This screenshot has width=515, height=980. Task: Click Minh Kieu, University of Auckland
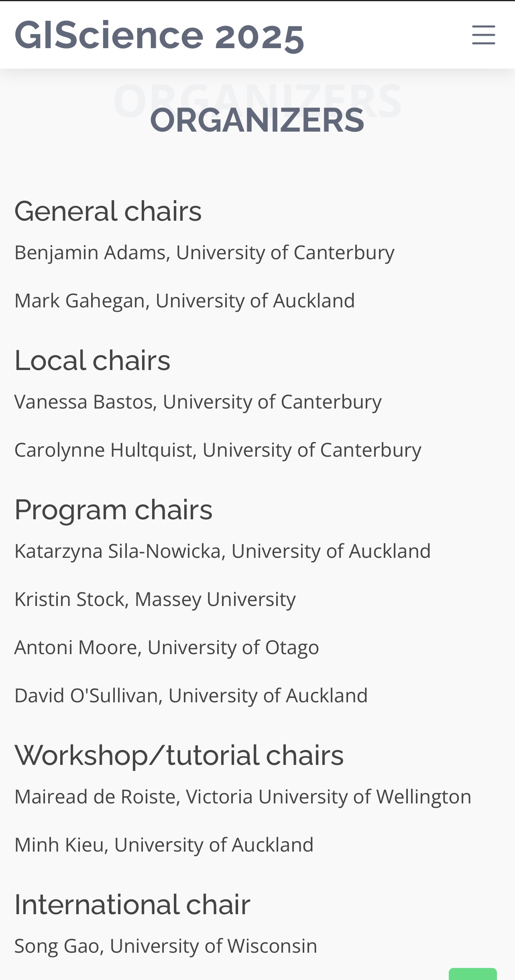tap(165, 844)
